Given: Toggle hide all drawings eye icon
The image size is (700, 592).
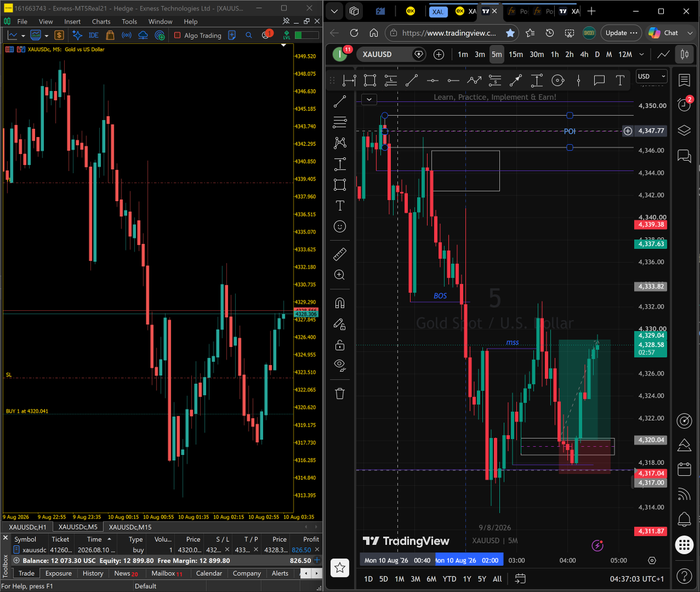Looking at the screenshot, I should 340,366.
